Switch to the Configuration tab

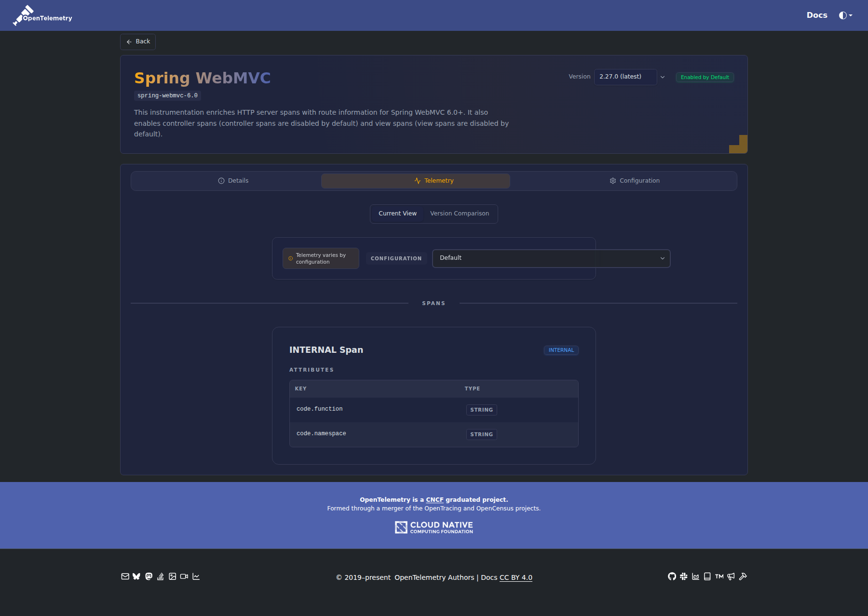click(x=635, y=181)
